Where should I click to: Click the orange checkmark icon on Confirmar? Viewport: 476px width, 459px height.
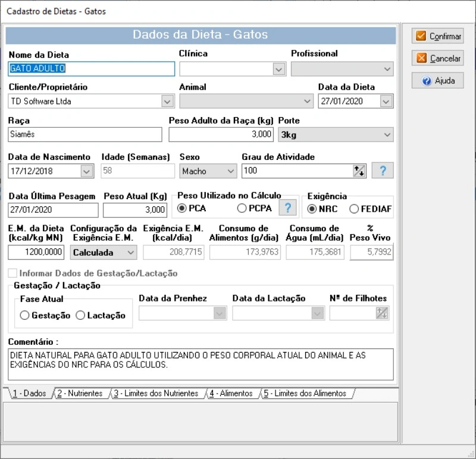pyautogui.click(x=421, y=36)
